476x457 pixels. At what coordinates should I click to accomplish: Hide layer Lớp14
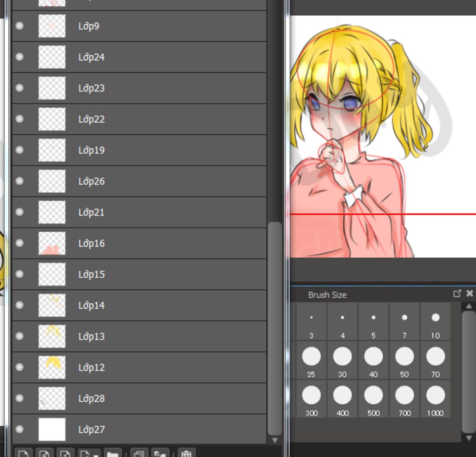[20, 305]
